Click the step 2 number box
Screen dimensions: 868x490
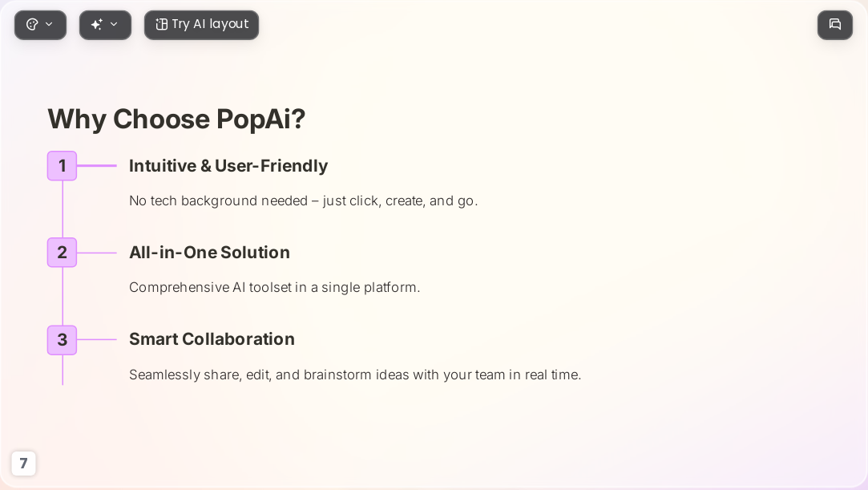(62, 253)
